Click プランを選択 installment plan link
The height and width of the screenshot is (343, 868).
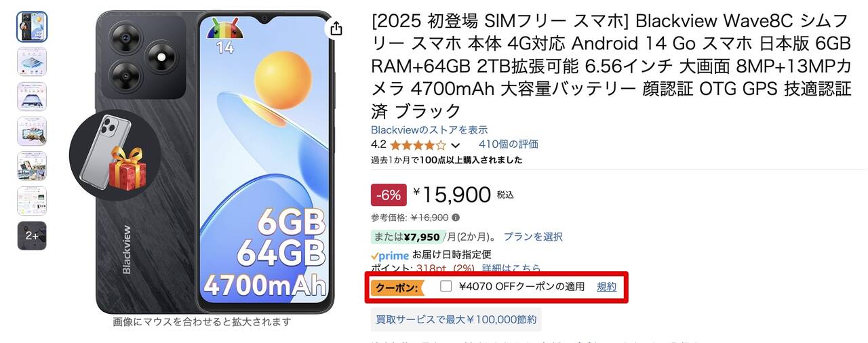click(x=533, y=237)
